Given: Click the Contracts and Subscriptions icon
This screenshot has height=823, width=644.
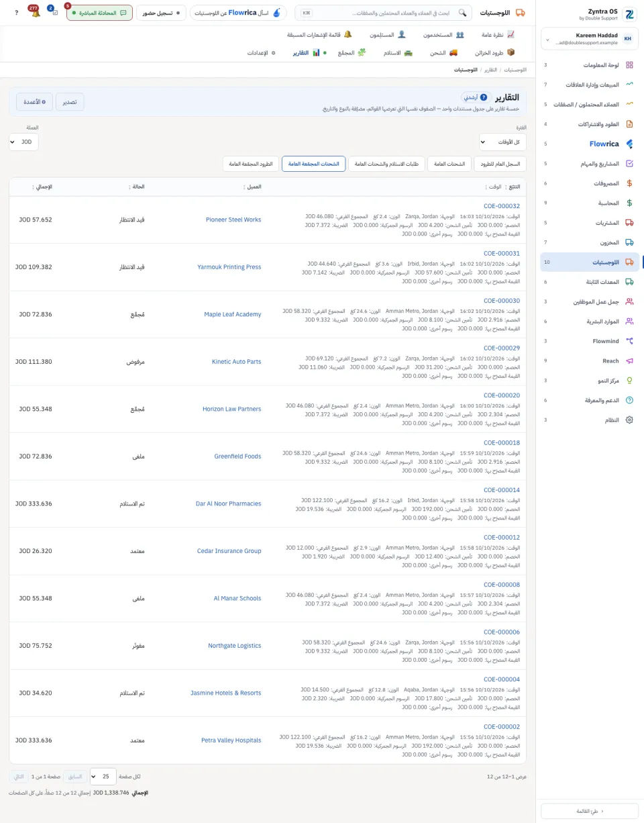Looking at the screenshot, I should [629, 124].
